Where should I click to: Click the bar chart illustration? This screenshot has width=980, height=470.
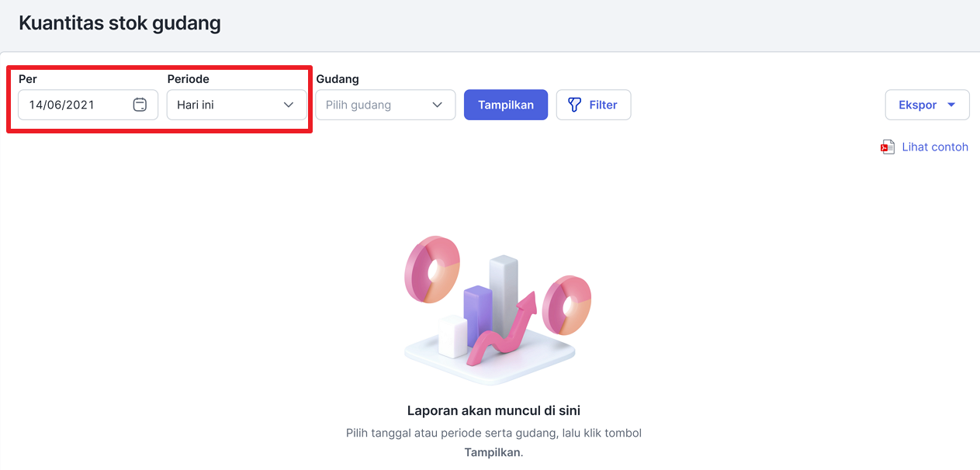tap(490, 306)
